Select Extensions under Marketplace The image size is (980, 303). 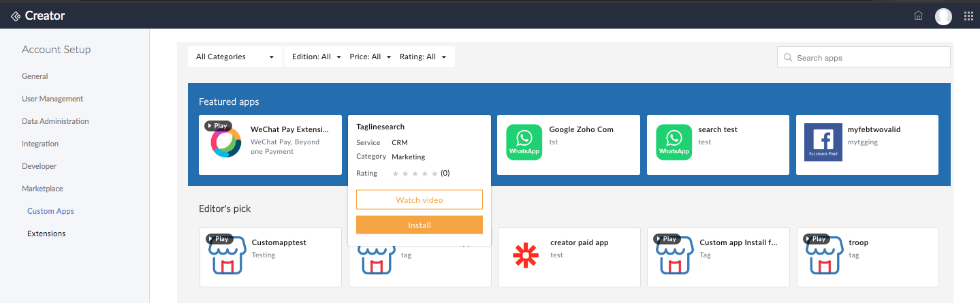[x=46, y=234]
